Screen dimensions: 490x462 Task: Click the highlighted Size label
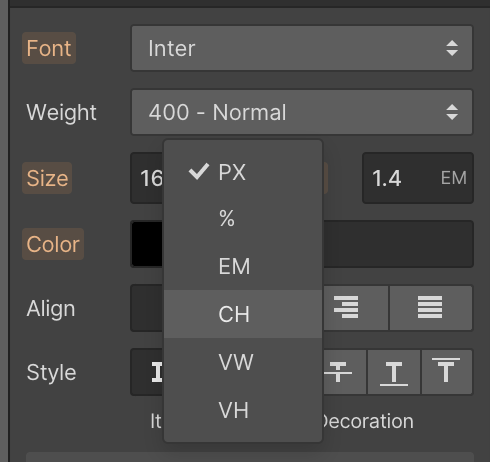pyautogui.click(x=47, y=178)
